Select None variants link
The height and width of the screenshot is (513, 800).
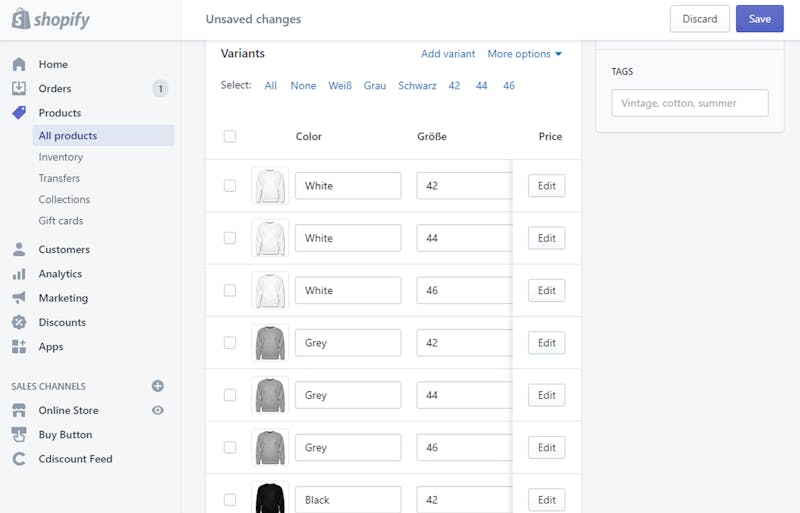click(303, 86)
